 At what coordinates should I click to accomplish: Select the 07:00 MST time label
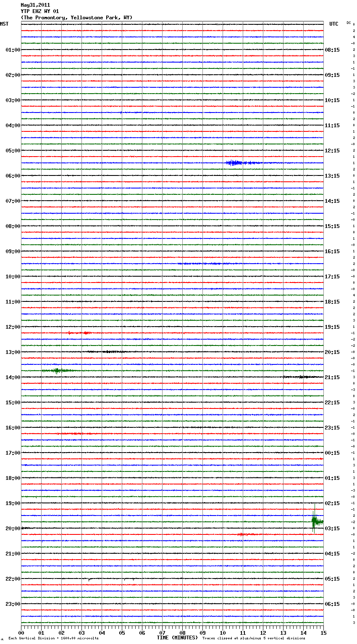pyautogui.click(x=13, y=201)
